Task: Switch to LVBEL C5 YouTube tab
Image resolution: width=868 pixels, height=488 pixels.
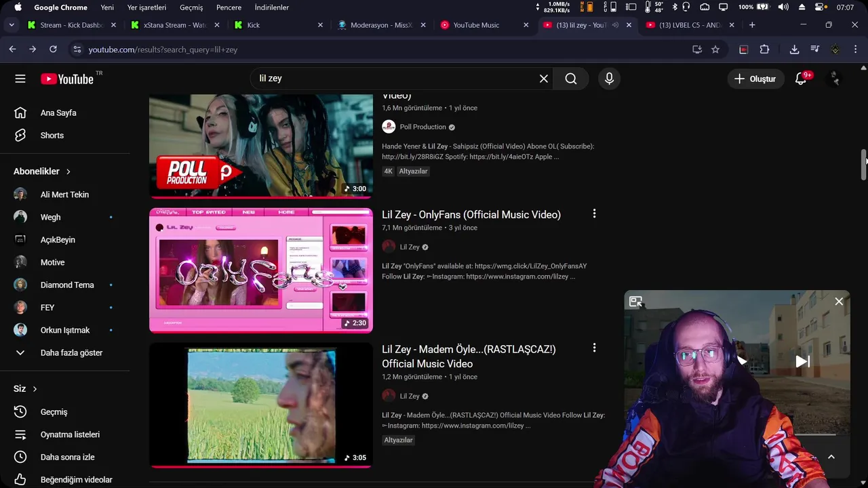Action: (x=690, y=25)
